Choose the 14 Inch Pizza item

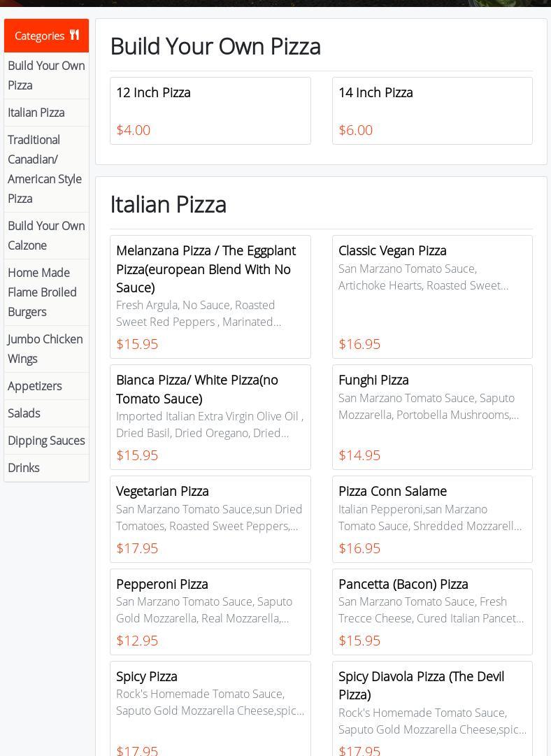pos(432,110)
